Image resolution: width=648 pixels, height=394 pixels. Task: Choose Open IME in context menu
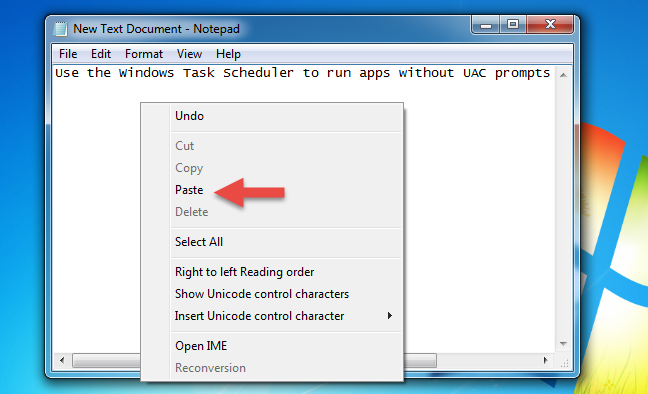[272, 346]
